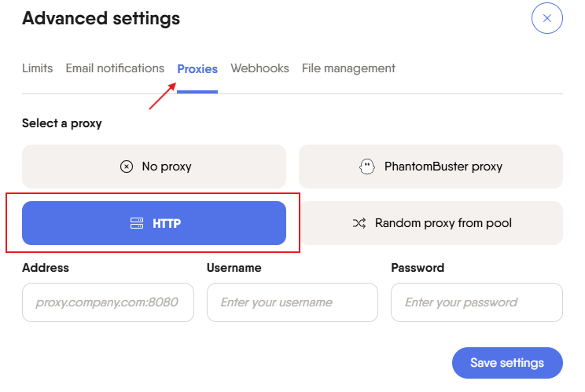Click the server icon on HTTP button
The height and width of the screenshot is (392, 585).
click(137, 223)
